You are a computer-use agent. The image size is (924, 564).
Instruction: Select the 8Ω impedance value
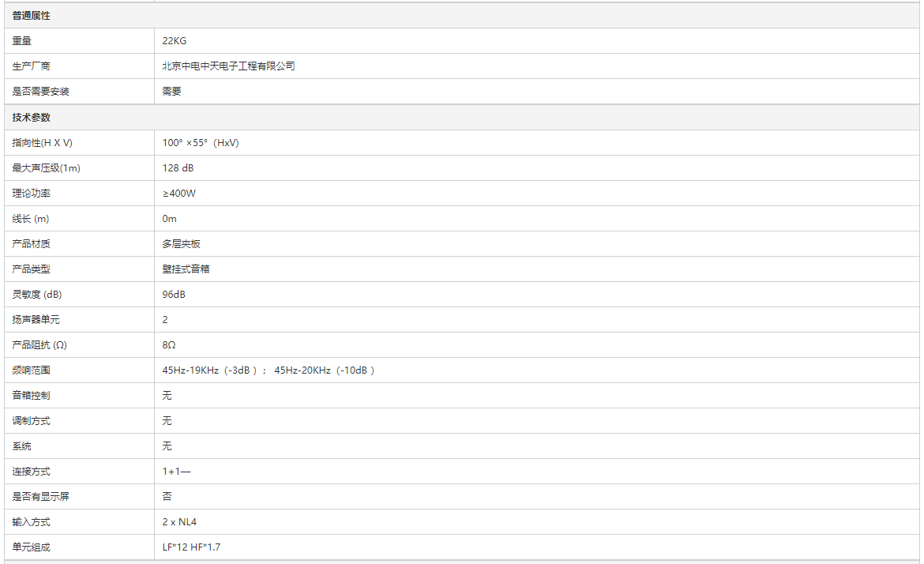[170, 345]
